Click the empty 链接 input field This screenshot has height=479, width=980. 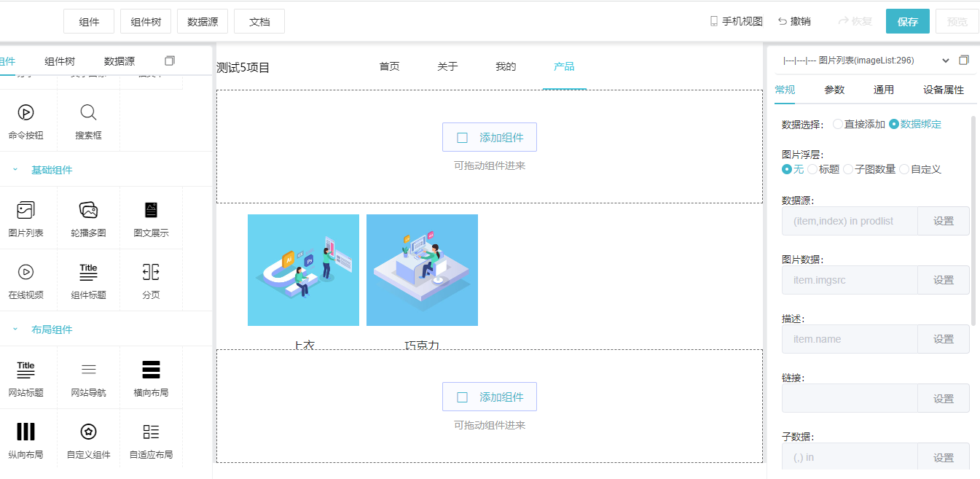[850, 398]
